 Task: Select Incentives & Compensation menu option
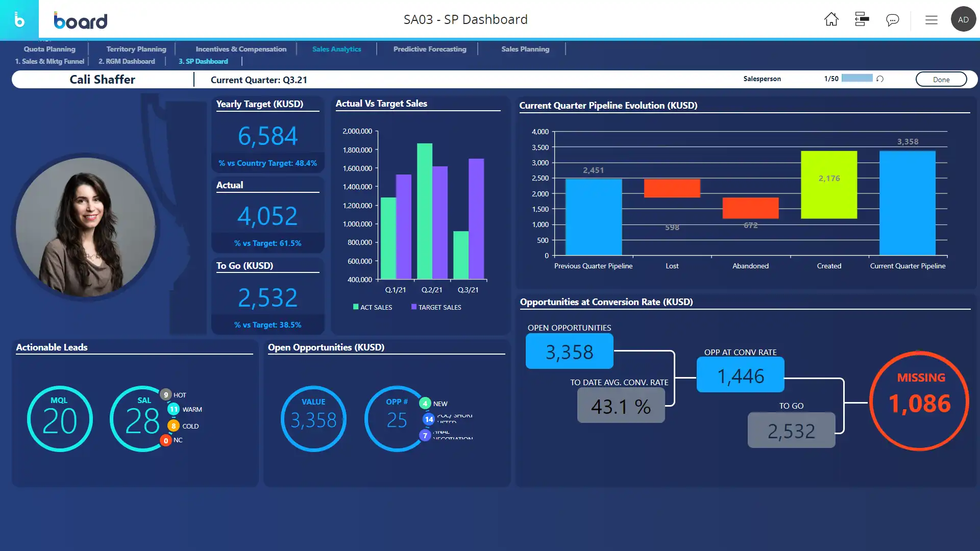241,48
